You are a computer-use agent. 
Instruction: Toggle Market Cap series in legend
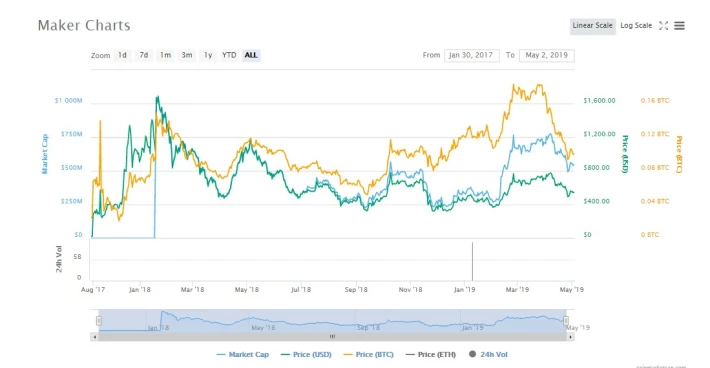243,354
